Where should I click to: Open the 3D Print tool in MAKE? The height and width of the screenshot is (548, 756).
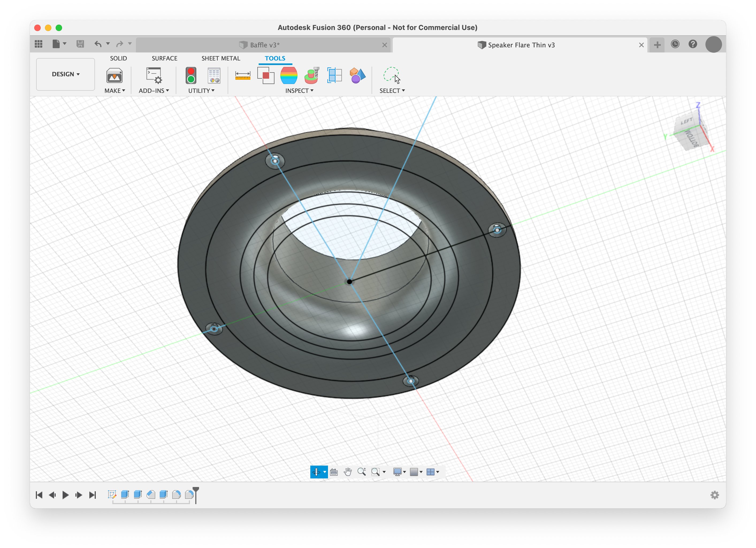click(114, 76)
